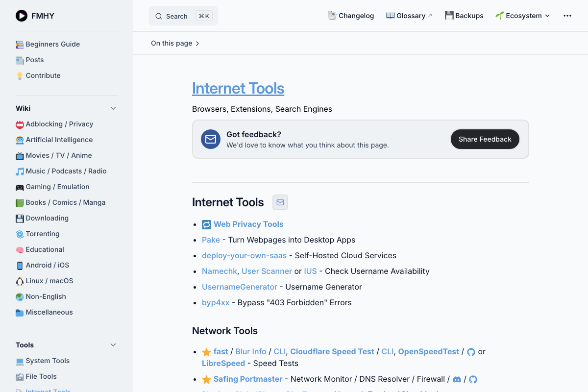Click the Torrenting cyclone icon
This screenshot has height=392, width=588.
[20, 234]
